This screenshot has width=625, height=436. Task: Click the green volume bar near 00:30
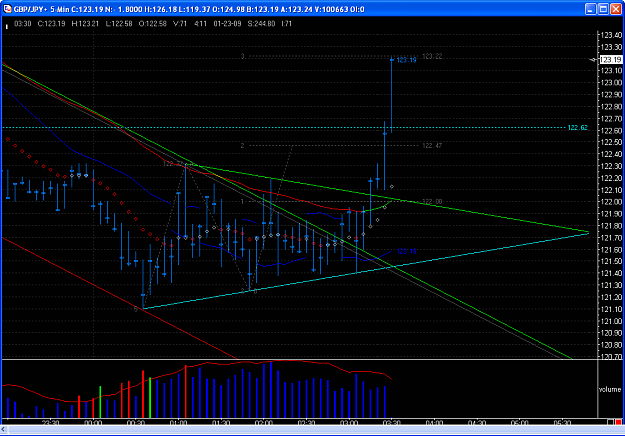pos(150,398)
